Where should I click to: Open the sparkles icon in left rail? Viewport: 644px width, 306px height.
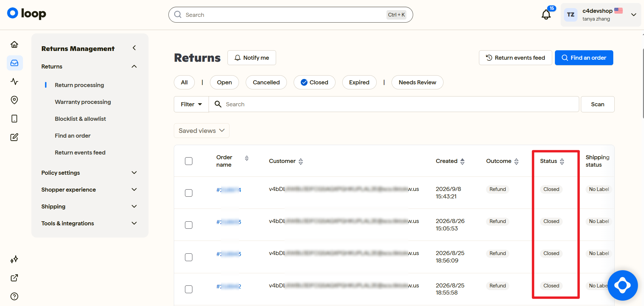(x=14, y=259)
